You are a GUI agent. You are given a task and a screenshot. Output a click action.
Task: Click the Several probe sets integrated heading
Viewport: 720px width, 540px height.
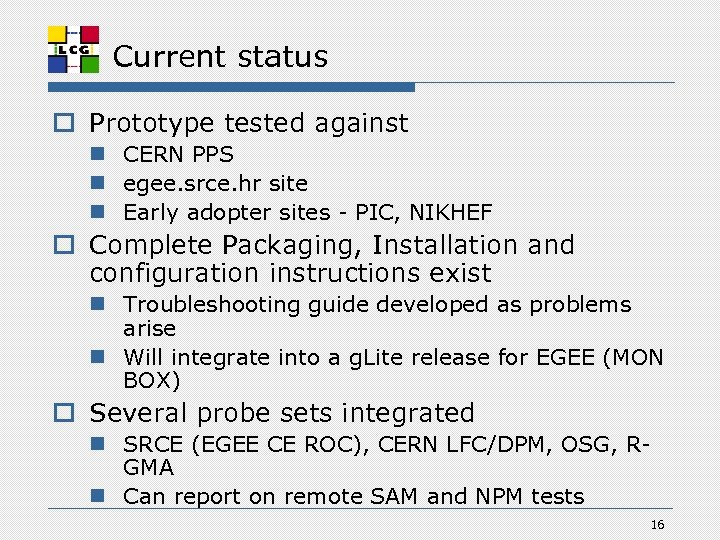click(x=282, y=413)
